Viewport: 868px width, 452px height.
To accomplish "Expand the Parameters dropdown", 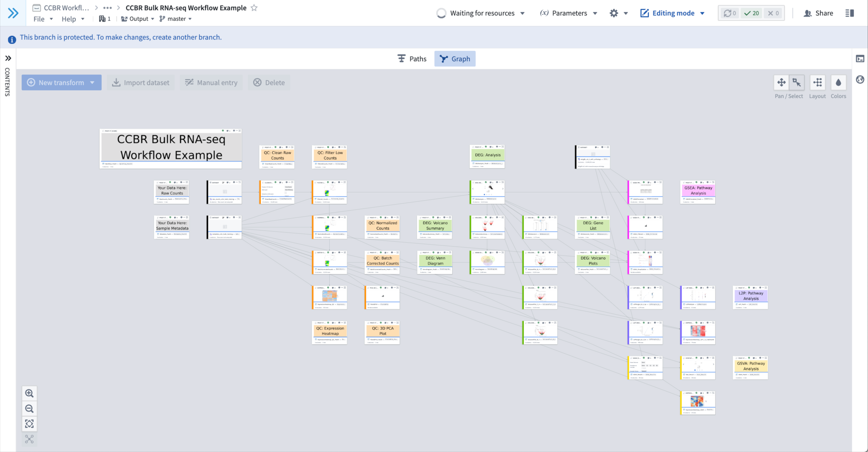I will [568, 13].
